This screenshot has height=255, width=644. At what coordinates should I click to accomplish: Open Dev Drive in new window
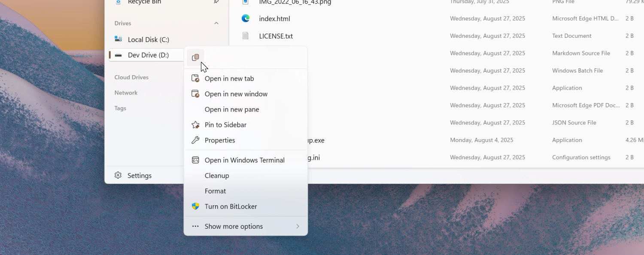236,94
